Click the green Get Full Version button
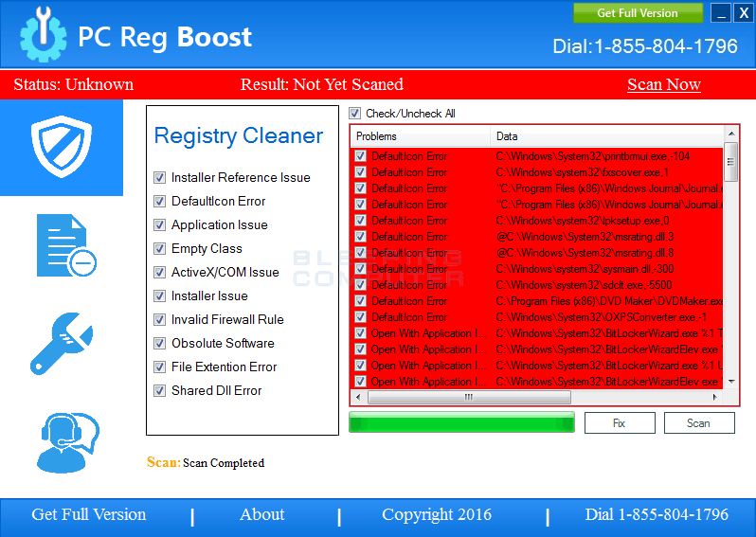Screen dimensions: 756x537 click(x=638, y=13)
